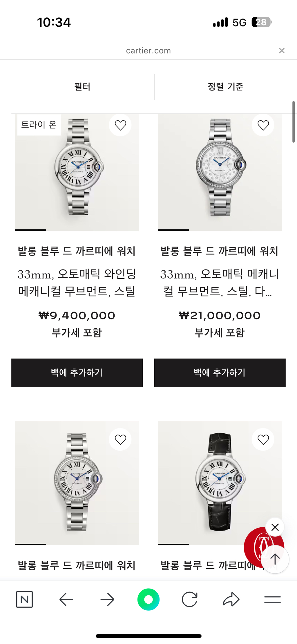
Task: Open the browser menu with two lines icon
Action: coord(272,599)
